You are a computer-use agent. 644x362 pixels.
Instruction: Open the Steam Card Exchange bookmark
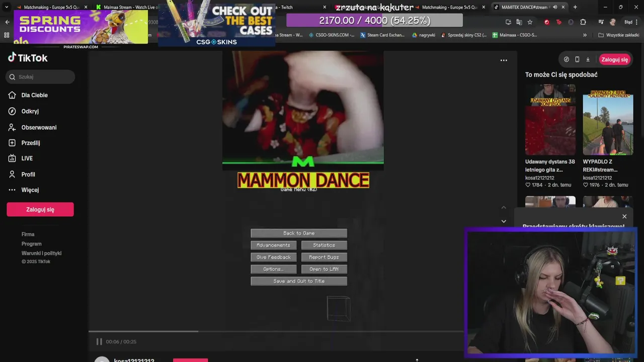pyautogui.click(x=382, y=35)
